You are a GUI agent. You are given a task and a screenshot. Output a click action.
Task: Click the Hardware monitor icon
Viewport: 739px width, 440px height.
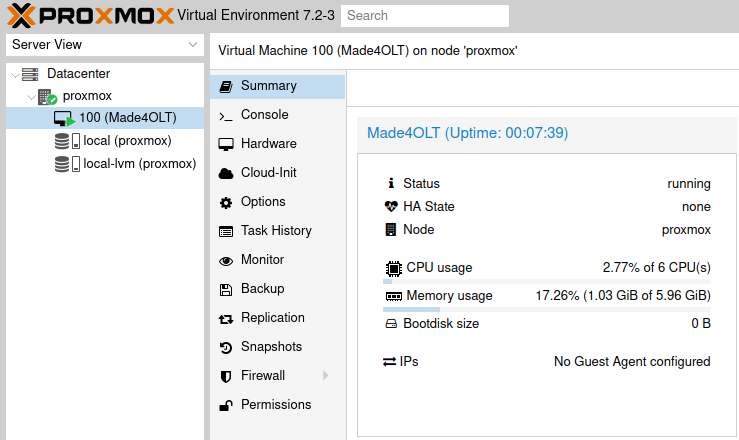pyautogui.click(x=225, y=144)
